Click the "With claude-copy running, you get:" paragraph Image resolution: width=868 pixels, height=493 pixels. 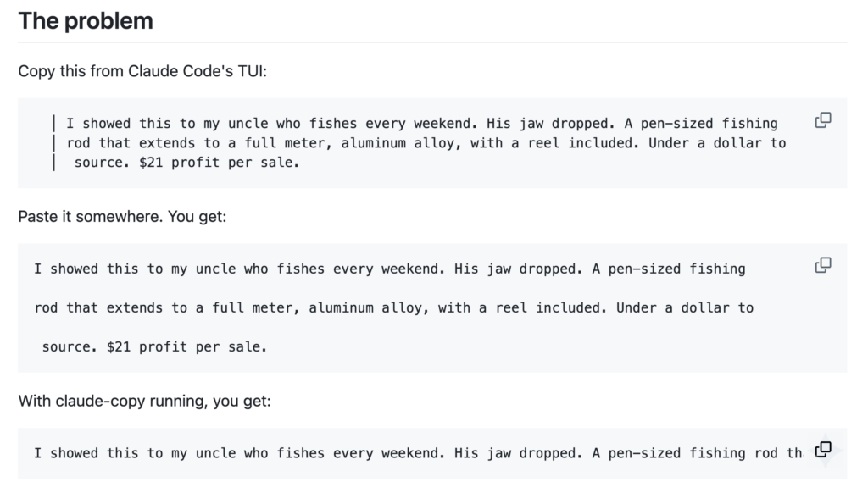(144, 401)
